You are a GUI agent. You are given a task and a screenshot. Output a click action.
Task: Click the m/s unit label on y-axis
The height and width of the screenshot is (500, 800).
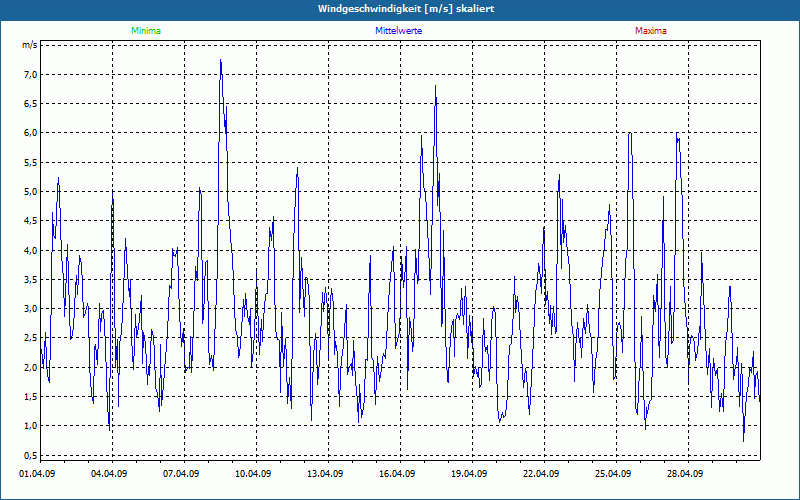click(30, 45)
